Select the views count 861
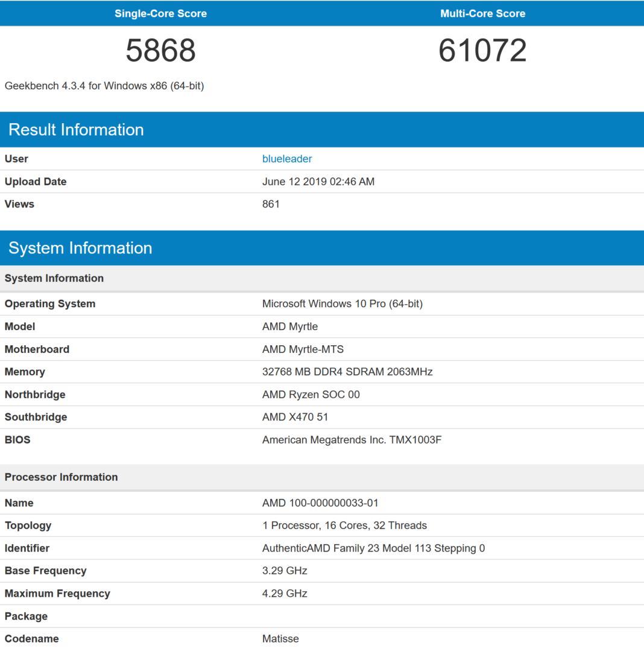The image size is (644, 648). coord(271,204)
